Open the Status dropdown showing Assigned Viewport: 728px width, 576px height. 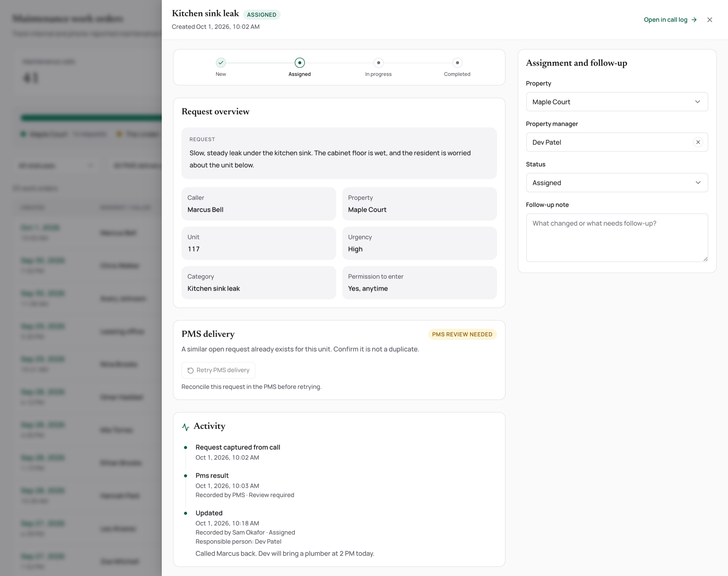[x=617, y=183]
